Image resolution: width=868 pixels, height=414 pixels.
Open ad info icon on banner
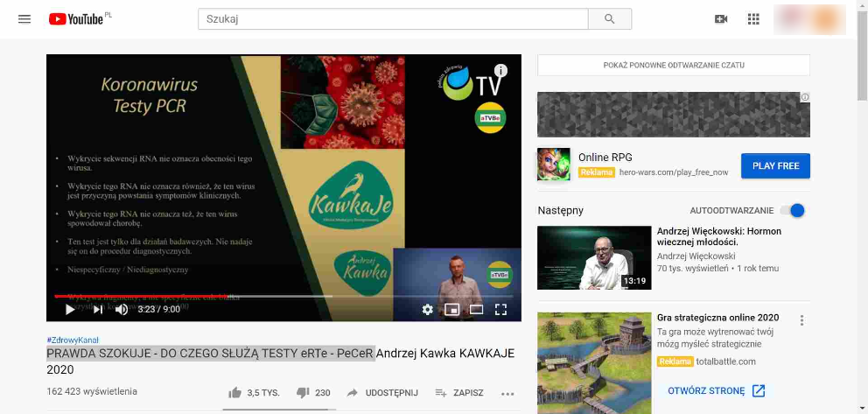805,97
